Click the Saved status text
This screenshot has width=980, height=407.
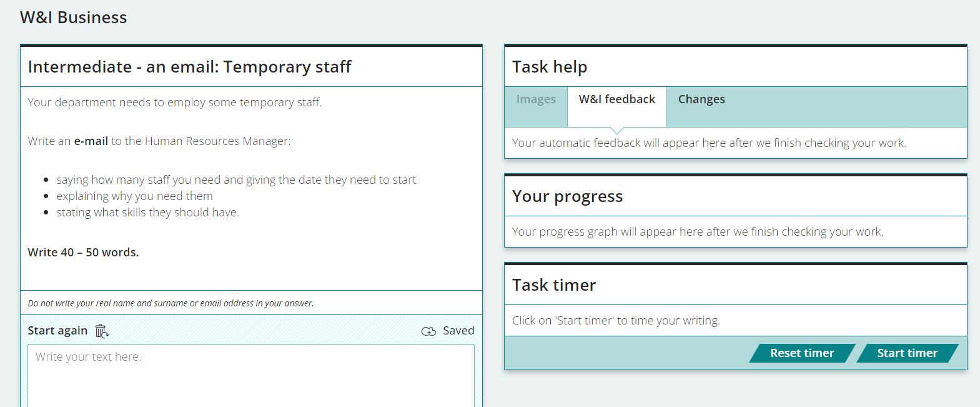point(458,331)
